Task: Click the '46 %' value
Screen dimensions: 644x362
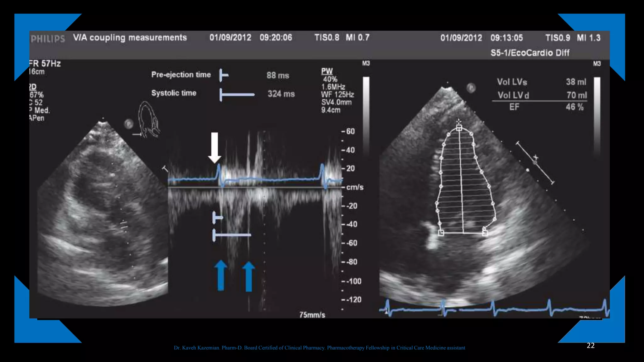Action: coord(575,107)
